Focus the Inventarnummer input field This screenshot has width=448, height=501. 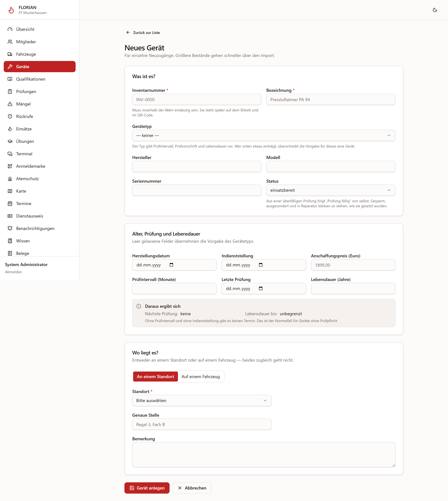point(196,99)
